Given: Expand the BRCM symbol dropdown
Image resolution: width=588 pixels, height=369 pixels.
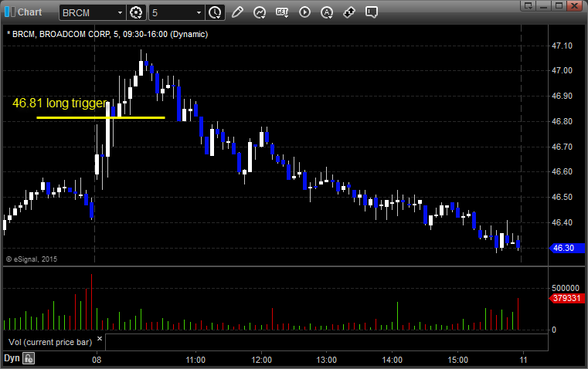Looking at the screenshot, I should pos(119,12).
